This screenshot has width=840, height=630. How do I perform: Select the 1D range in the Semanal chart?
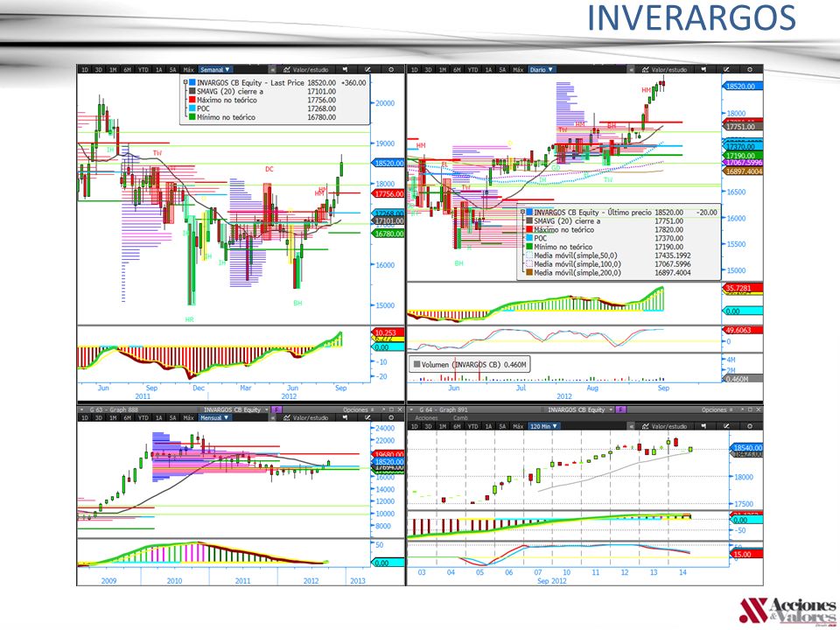point(85,70)
